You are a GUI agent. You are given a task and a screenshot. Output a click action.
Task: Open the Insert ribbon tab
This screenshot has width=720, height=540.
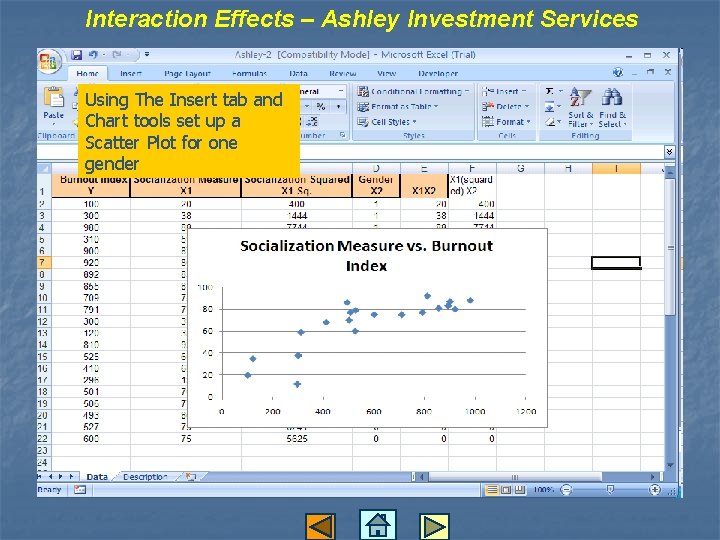tap(131, 73)
